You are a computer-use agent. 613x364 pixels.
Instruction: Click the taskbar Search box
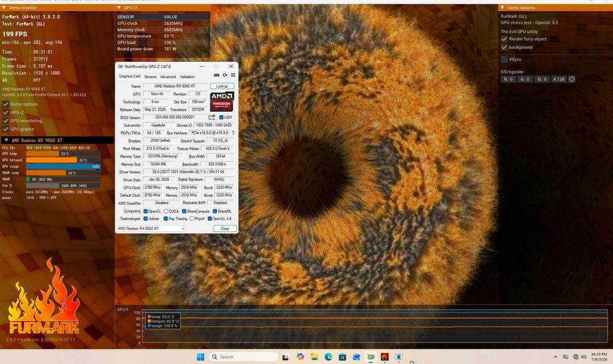243,357
